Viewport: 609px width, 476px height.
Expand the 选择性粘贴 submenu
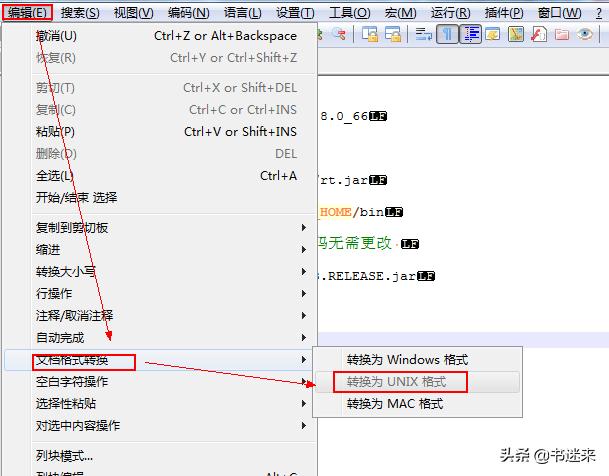pyautogui.click(x=160, y=404)
